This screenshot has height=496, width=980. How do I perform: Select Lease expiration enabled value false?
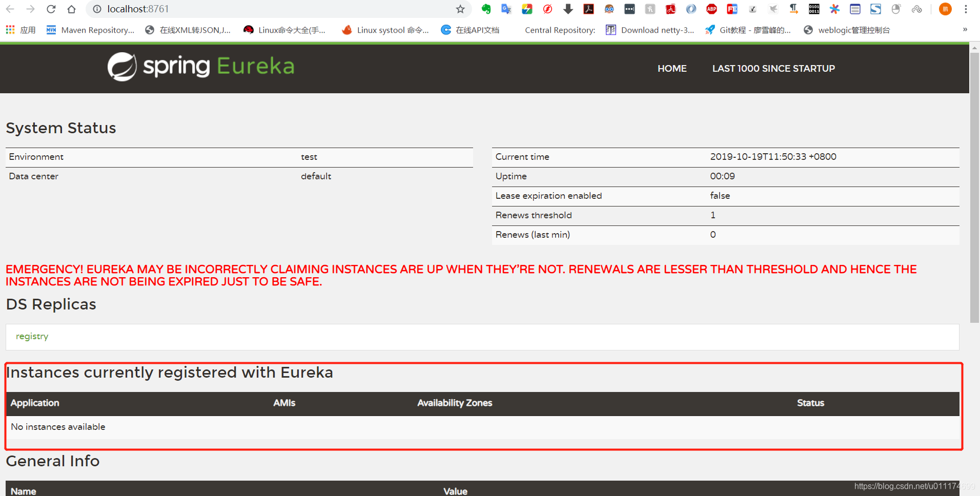point(720,196)
